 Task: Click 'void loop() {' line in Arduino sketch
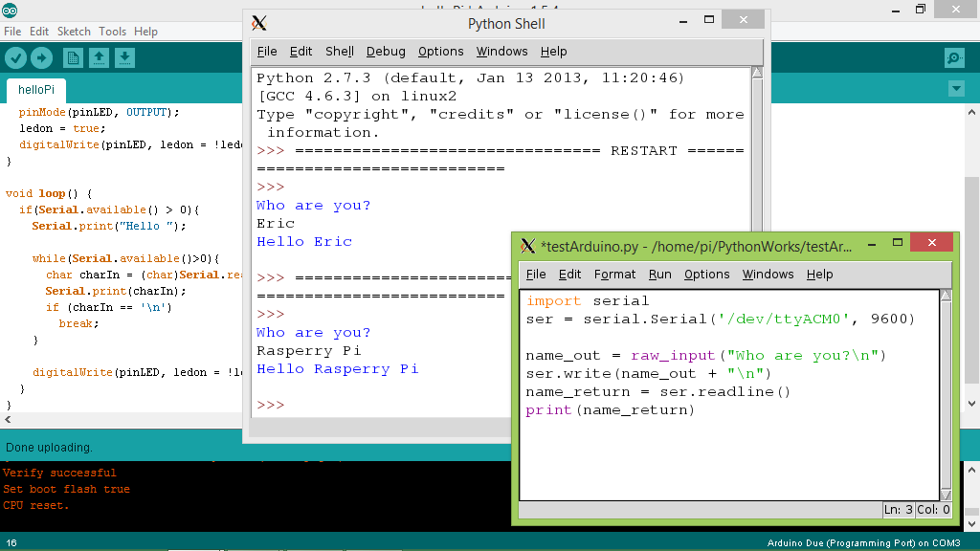[49, 193]
